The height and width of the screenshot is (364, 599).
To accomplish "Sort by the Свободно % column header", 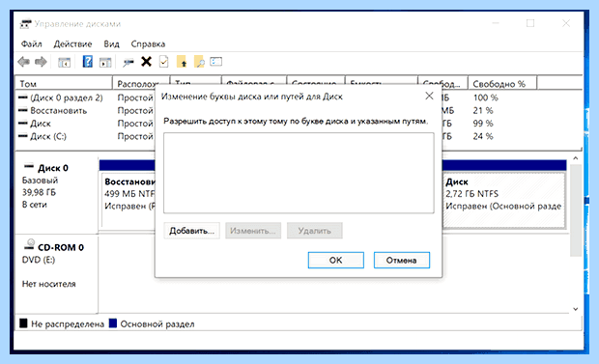I will click(502, 83).
